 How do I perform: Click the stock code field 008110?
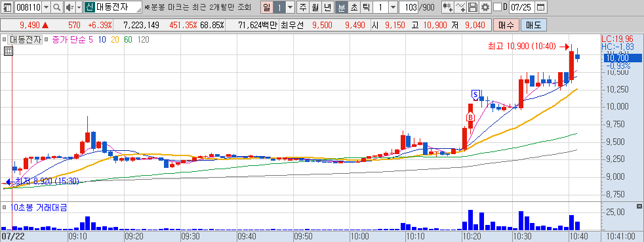coord(28,7)
